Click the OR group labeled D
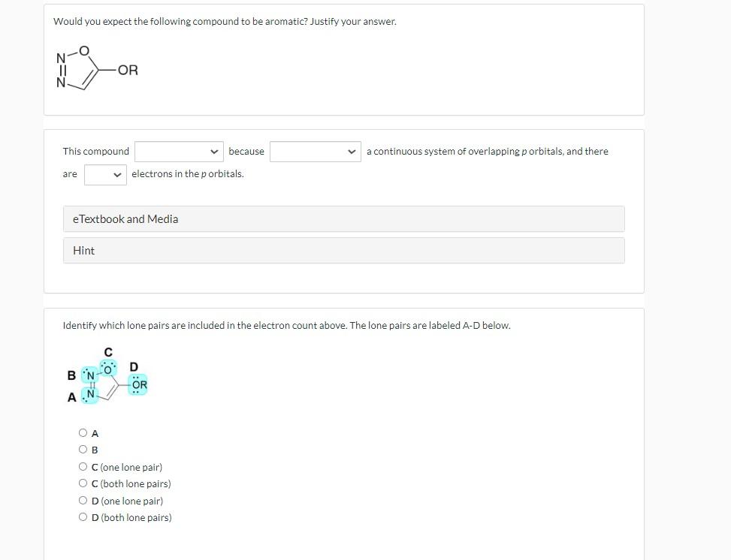731x560 pixels. click(x=137, y=384)
